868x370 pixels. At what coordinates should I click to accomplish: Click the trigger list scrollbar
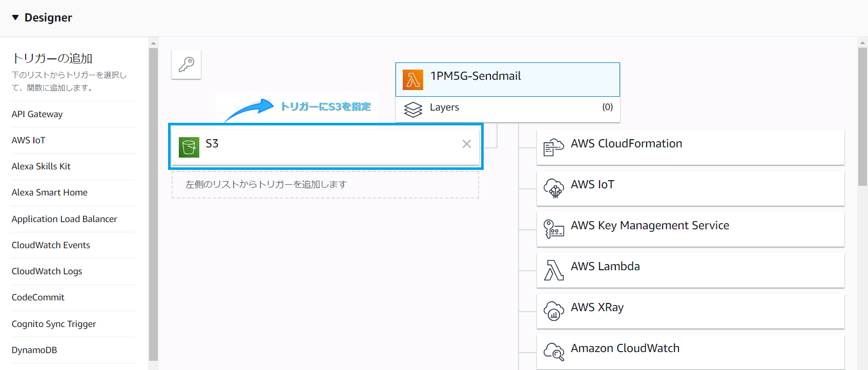[x=153, y=205]
